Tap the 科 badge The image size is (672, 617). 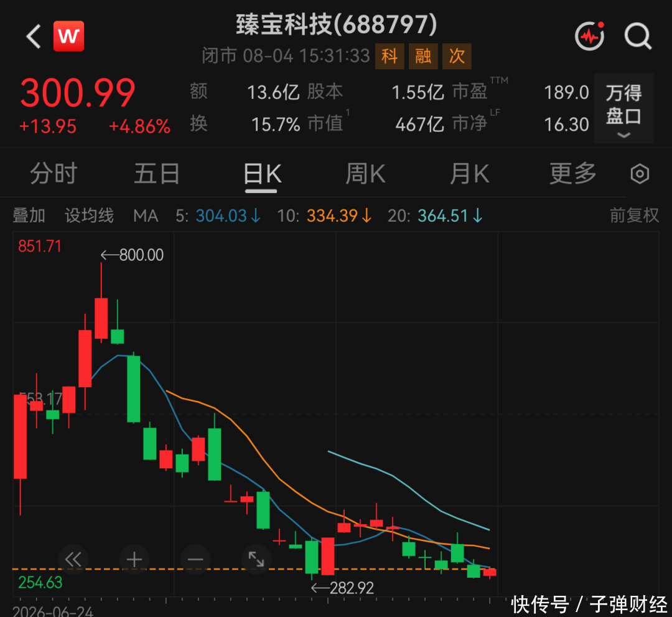click(390, 56)
